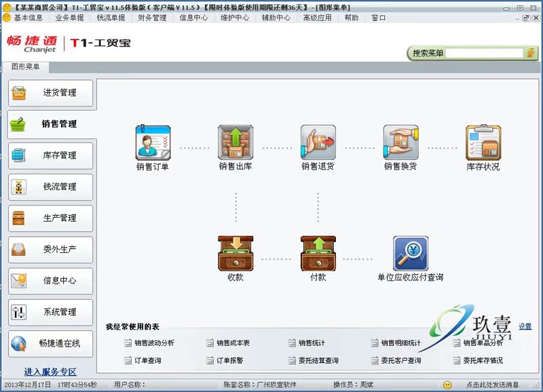Select 生产管理 in the sidebar
Screen dimensions: 543x392
(50, 218)
